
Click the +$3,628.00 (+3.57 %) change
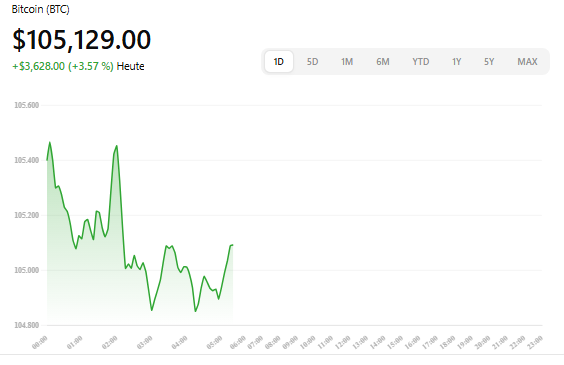[63, 66]
